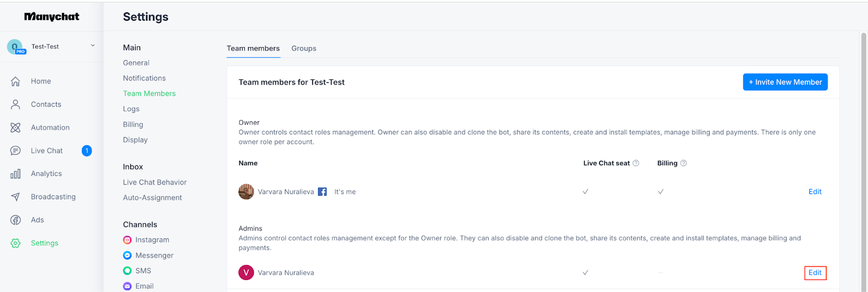The image size is (868, 292).
Task: Open the Billing settings menu item
Action: pos(133,125)
